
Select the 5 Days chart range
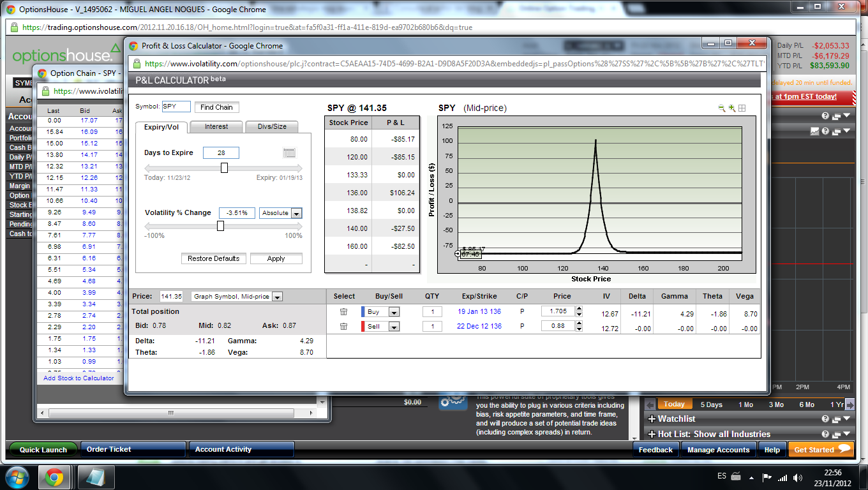tap(711, 405)
